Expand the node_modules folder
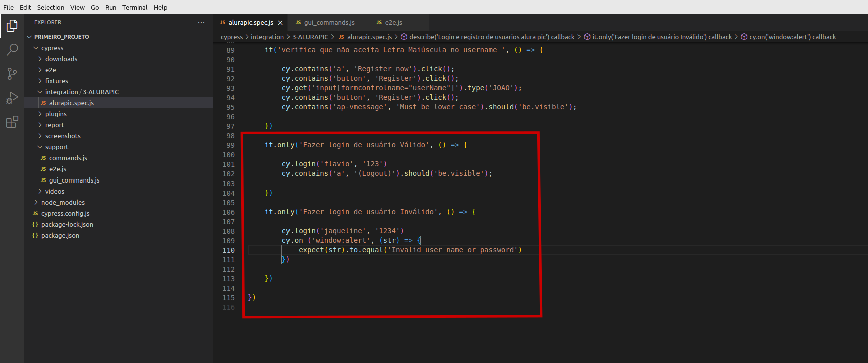 click(x=36, y=203)
